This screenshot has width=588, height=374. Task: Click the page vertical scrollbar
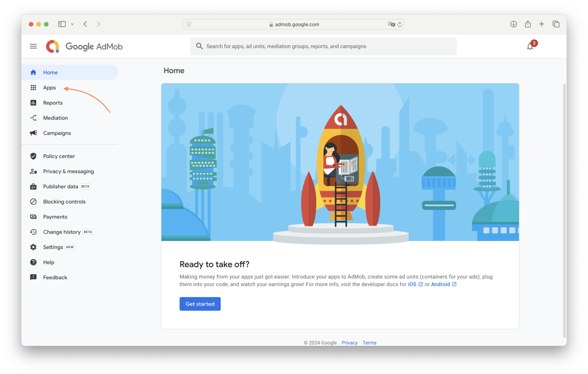[564, 210]
